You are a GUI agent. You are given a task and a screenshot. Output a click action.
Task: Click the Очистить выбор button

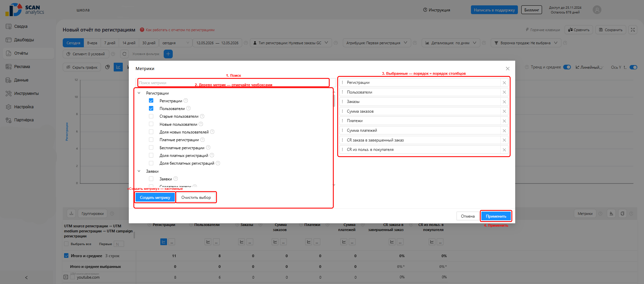196,197
